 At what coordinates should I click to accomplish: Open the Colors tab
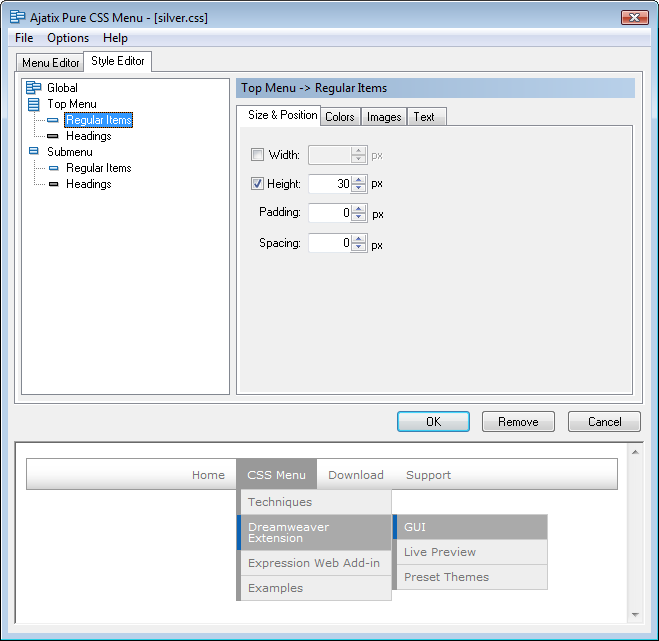[x=340, y=117]
